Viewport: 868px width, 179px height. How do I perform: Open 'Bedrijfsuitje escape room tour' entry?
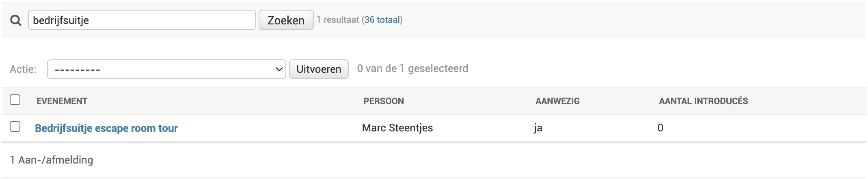click(106, 128)
